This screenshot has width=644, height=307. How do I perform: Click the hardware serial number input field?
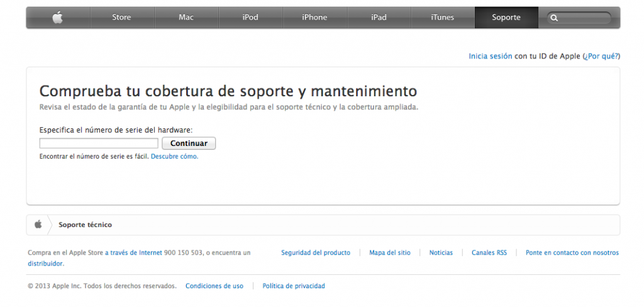point(99,143)
